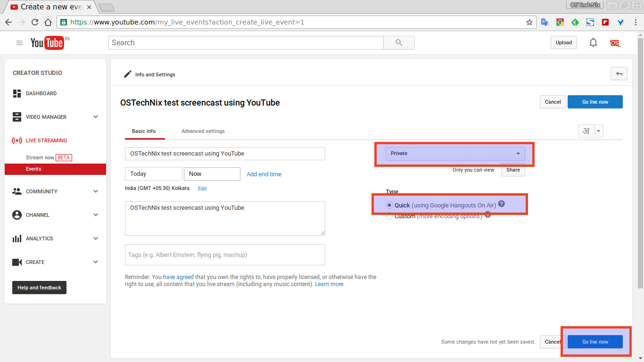Click Edit timezone link
The width and height of the screenshot is (644, 362).
pos(202,189)
